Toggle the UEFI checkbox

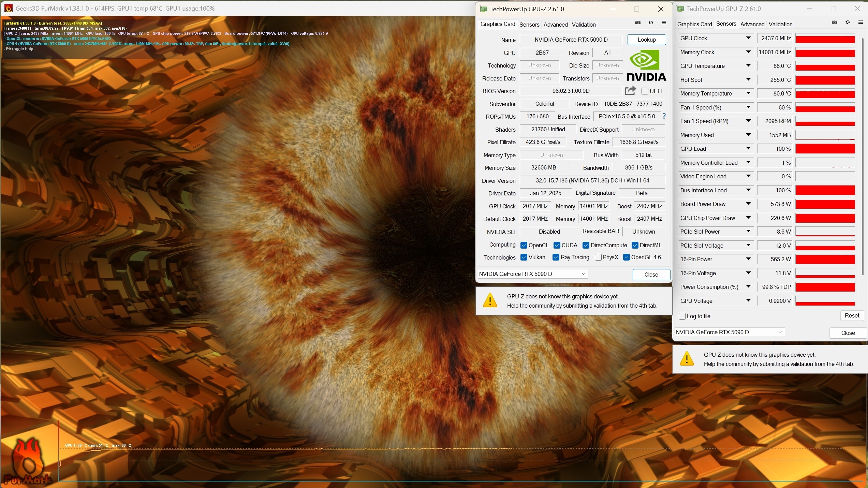coord(645,91)
